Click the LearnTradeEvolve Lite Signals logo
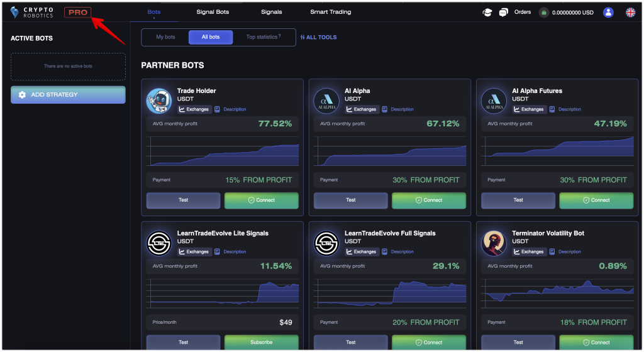Viewport: 644px width, 352px height. click(x=159, y=243)
